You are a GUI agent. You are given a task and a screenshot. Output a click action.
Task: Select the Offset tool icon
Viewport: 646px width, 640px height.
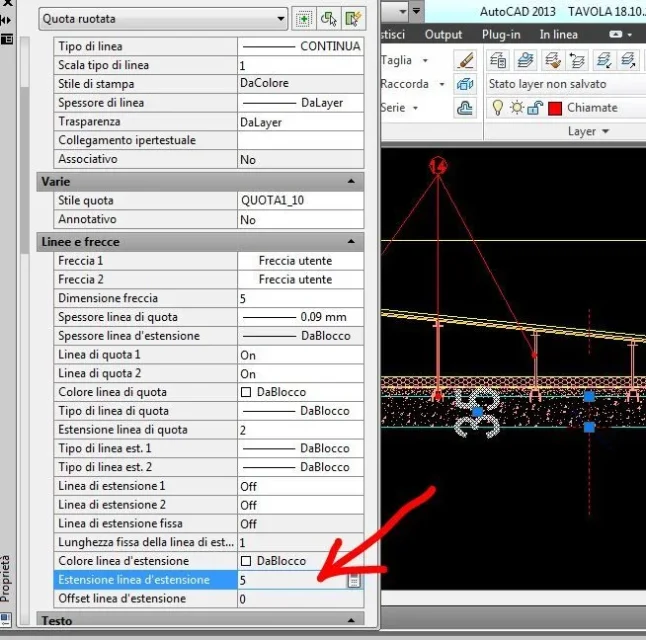click(465, 108)
